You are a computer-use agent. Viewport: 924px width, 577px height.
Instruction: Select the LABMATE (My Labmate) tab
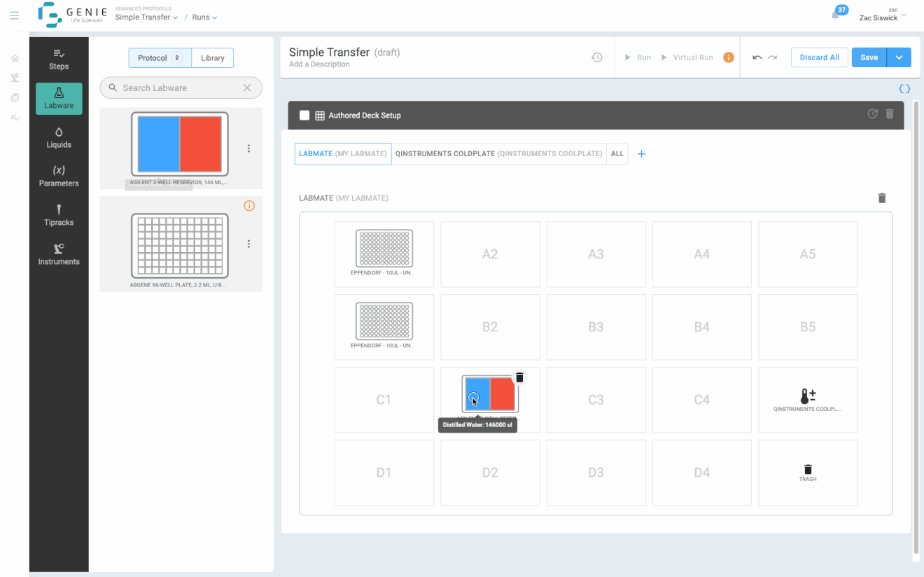343,154
